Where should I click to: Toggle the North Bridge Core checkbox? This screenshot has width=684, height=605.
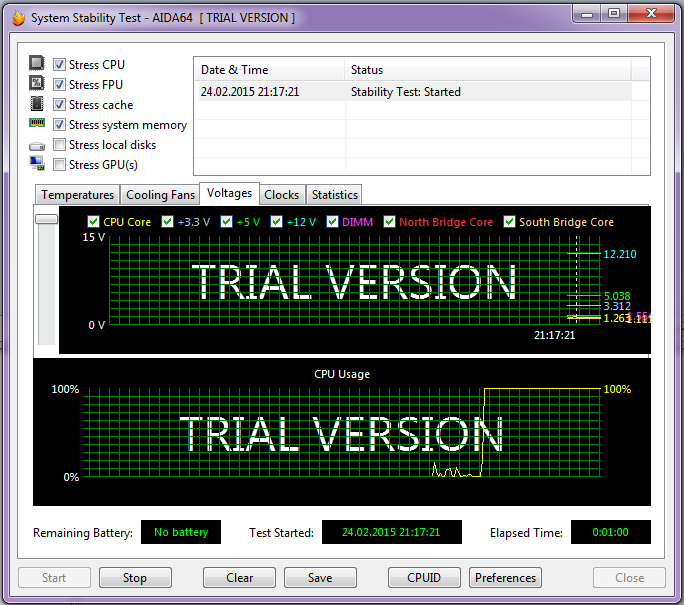tap(390, 222)
